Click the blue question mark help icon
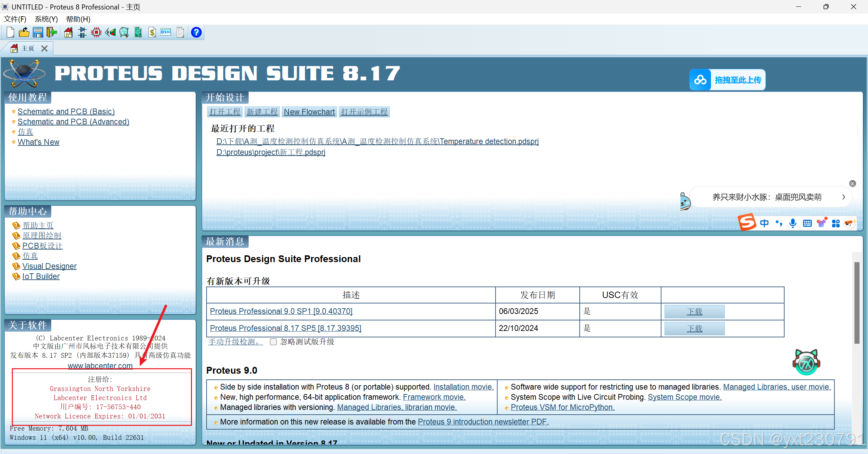The width and height of the screenshot is (868, 454). 196,33
